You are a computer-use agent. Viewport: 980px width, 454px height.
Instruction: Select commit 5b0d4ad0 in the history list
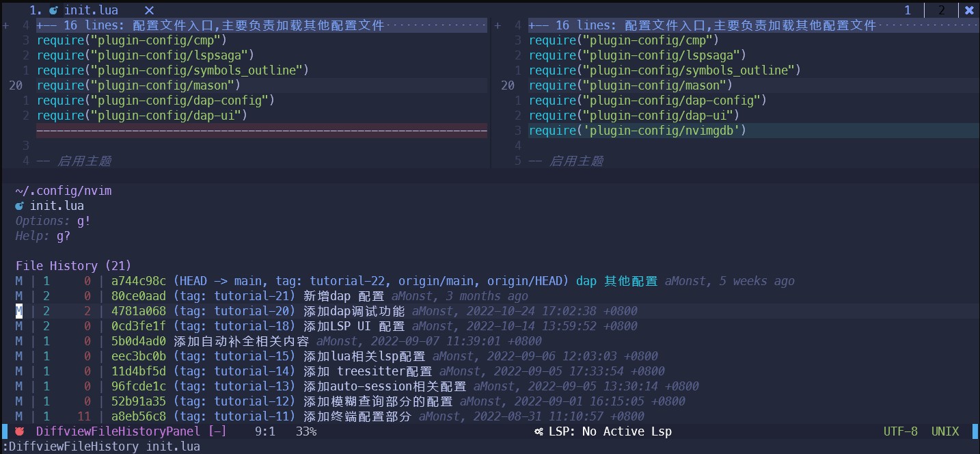pos(138,341)
